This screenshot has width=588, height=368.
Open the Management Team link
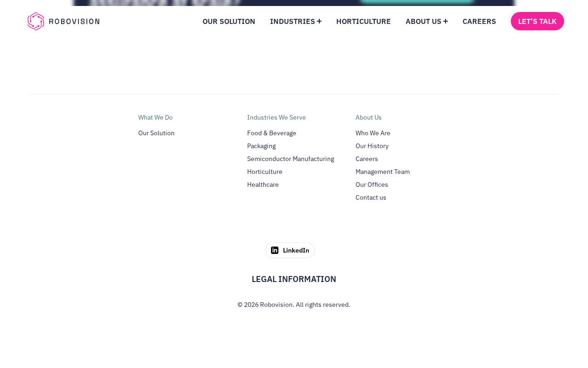[383, 172]
